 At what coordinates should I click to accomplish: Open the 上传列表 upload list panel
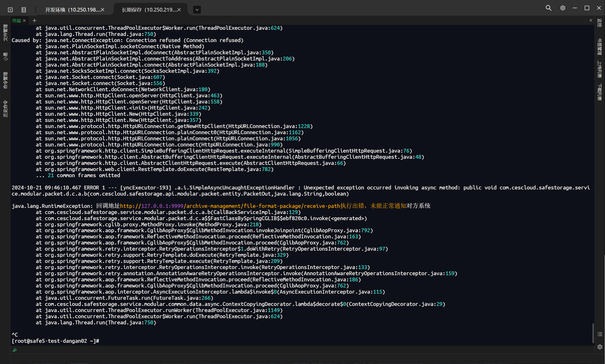point(599,69)
